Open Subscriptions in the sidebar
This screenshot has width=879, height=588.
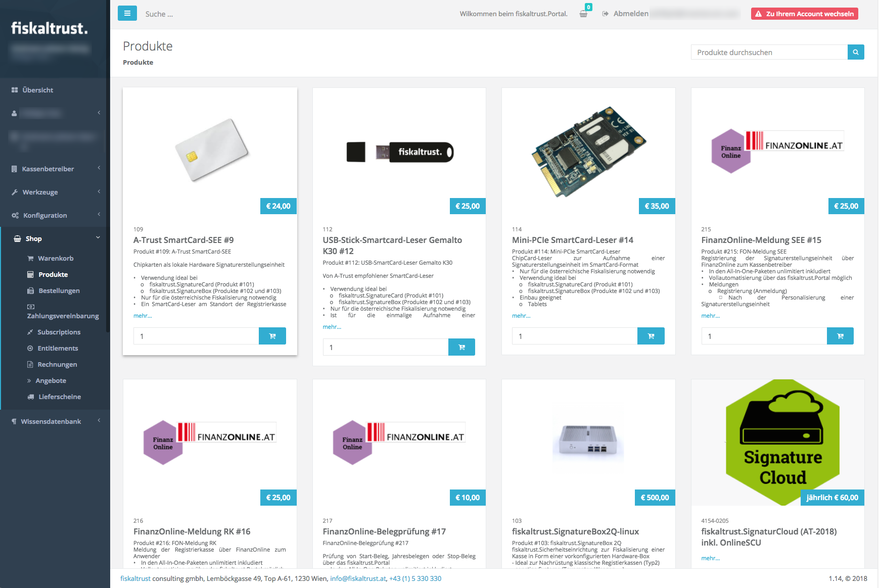click(59, 332)
